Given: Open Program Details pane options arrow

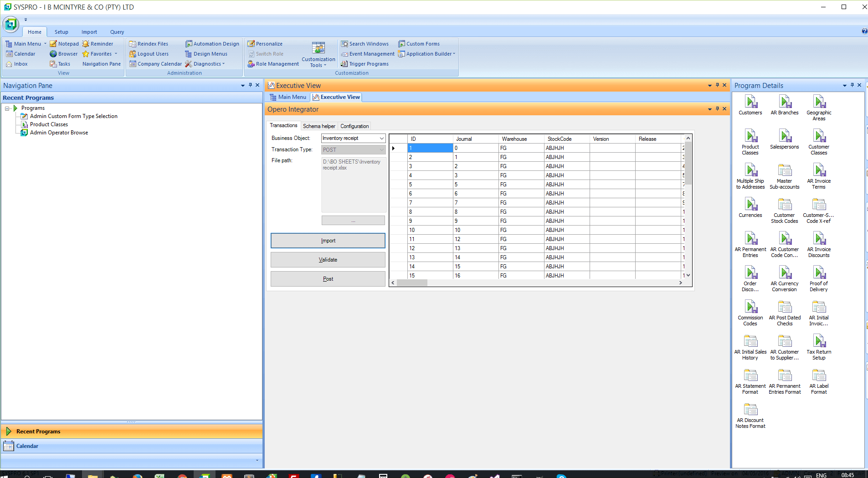Looking at the screenshot, I should click(x=844, y=86).
